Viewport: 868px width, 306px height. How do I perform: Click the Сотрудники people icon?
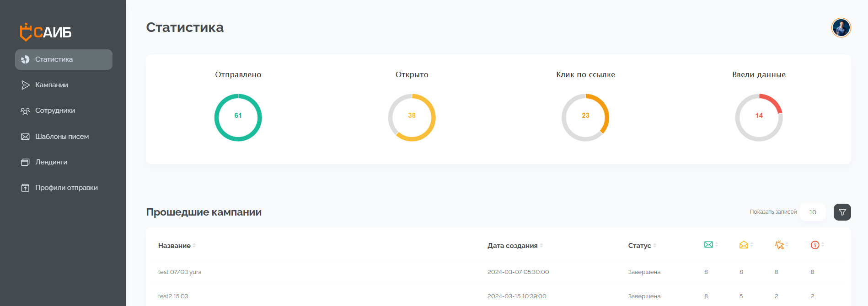[x=26, y=111]
